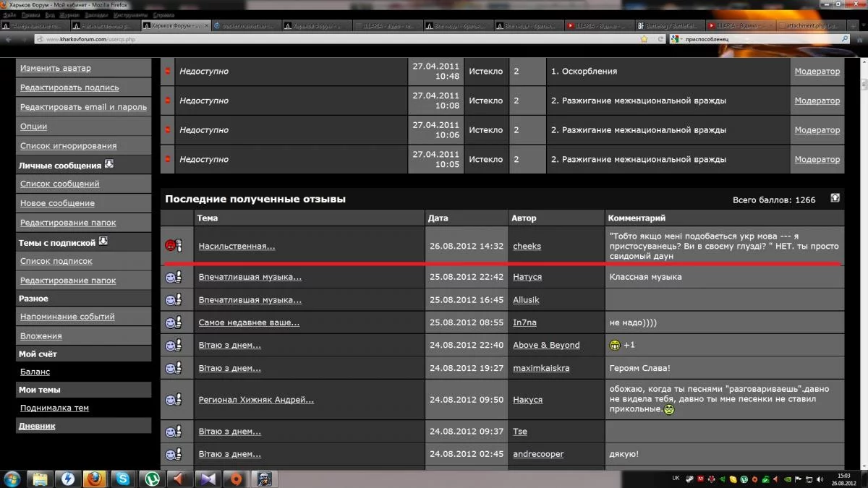The height and width of the screenshot is (488, 868).
Task: Open Правка menu
Action: (x=30, y=14)
